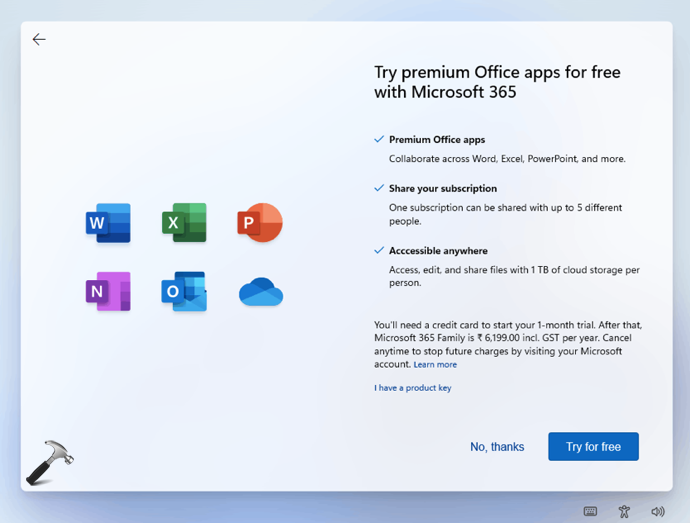The height and width of the screenshot is (523, 690).
Task: Click the Word app icon
Action: pos(108,223)
